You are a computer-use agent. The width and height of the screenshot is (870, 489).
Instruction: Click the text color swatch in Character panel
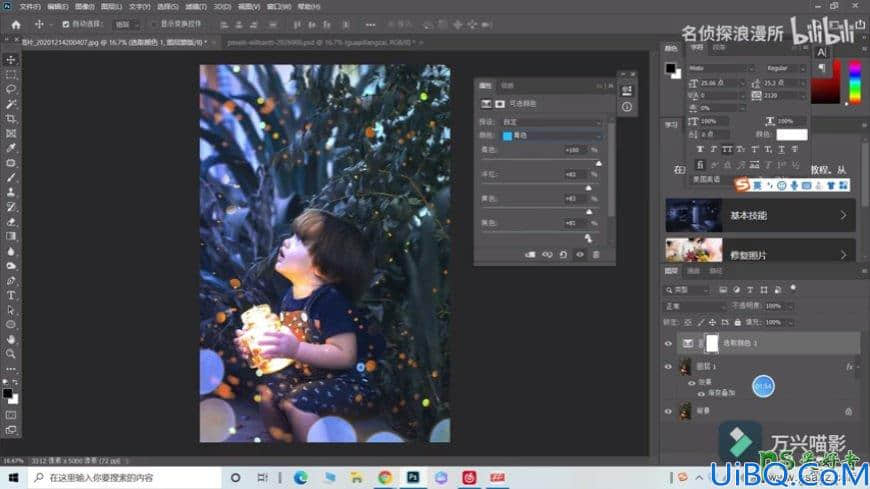792,135
